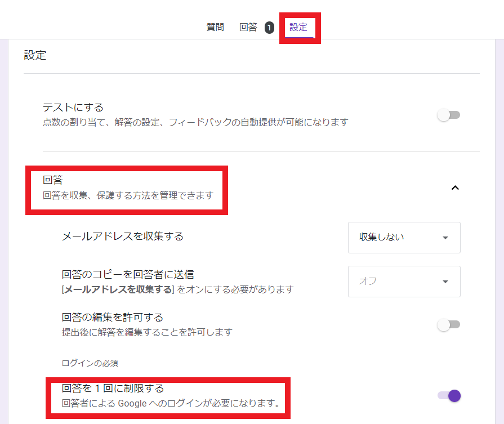Screen dimensions: 504x424
Task: Click the 設定 page title
Action: point(35,55)
